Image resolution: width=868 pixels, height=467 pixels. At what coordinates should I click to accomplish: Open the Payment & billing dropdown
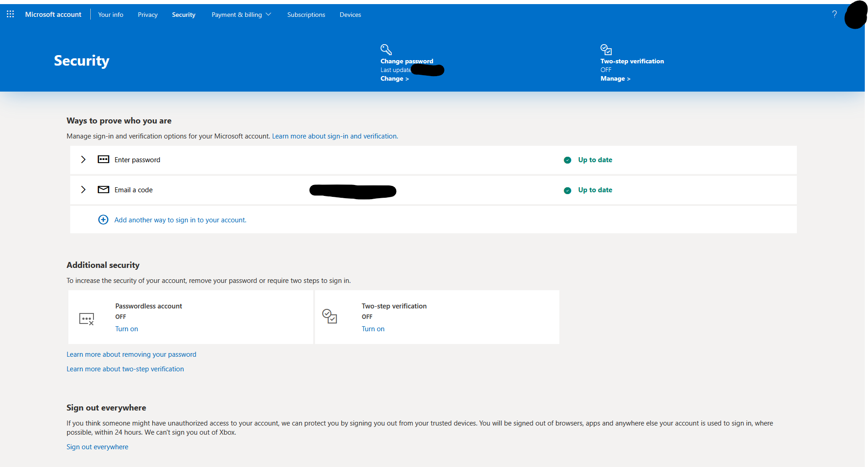(241, 15)
